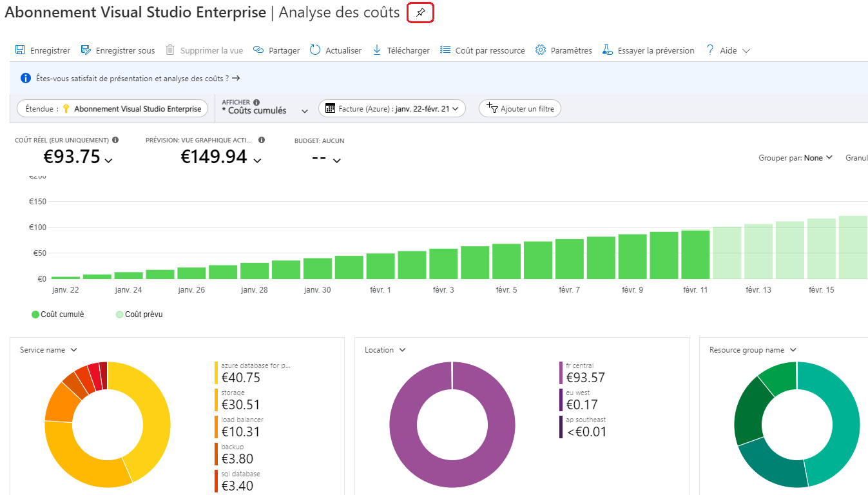The width and height of the screenshot is (868, 495).
Task: Open the Service name pivot dropdown
Action: click(x=48, y=350)
